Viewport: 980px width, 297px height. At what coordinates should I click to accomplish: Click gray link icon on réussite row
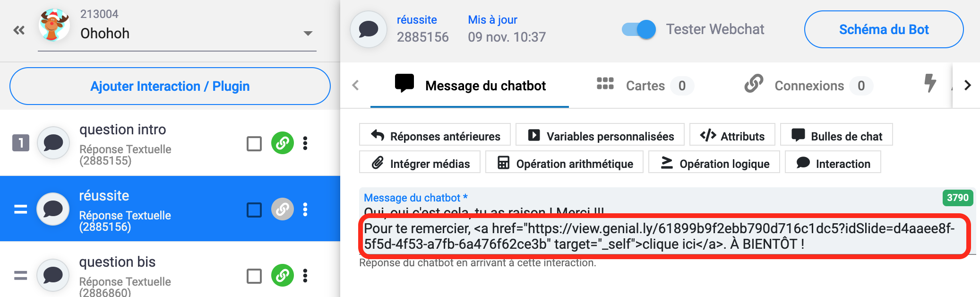283,209
